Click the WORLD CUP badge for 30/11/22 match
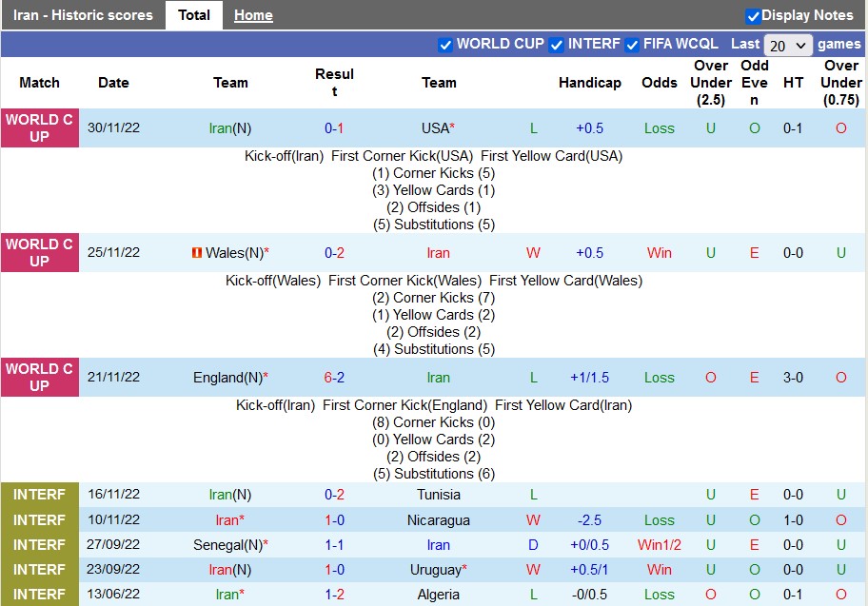Viewport: 868px width, 606px height. (x=39, y=128)
